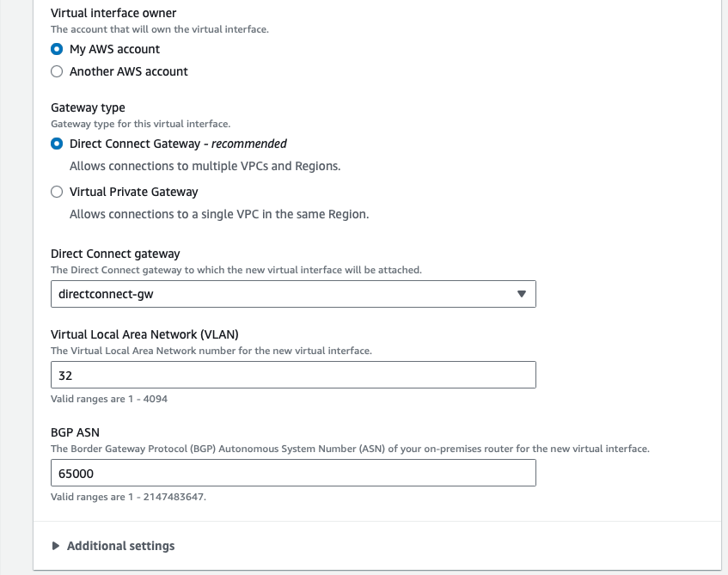Click the dropdown caret arrow icon
Image resolution: width=728 pixels, height=575 pixels.
(522, 294)
